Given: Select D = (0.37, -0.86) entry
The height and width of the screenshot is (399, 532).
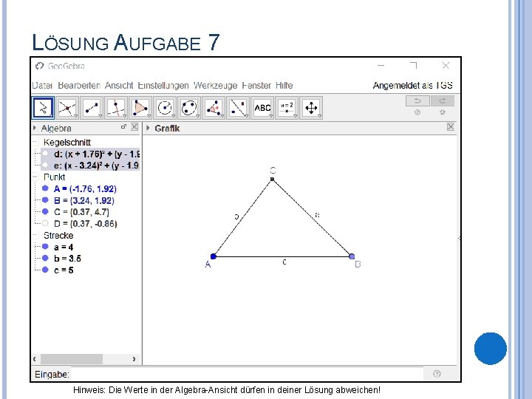Looking at the screenshot, I should [85, 224].
